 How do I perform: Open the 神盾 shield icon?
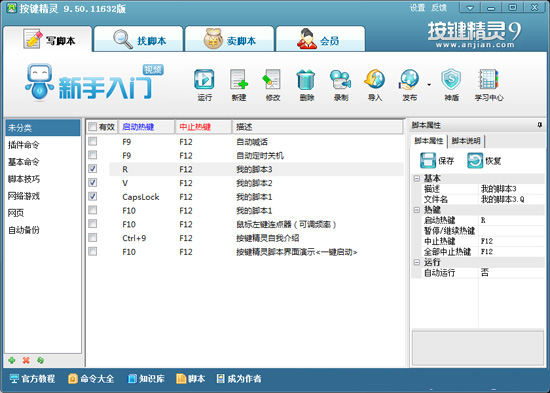click(x=451, y=80)
